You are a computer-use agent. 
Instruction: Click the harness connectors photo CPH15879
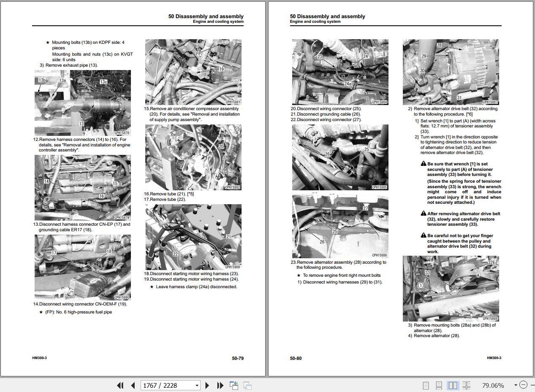[83, 188]
